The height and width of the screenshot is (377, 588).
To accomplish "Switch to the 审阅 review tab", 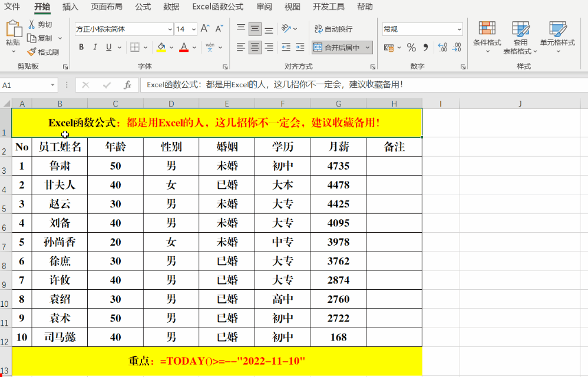I will tap(265, 6).
